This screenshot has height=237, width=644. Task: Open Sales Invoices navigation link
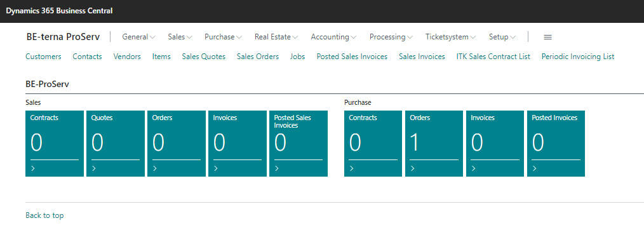422,57
